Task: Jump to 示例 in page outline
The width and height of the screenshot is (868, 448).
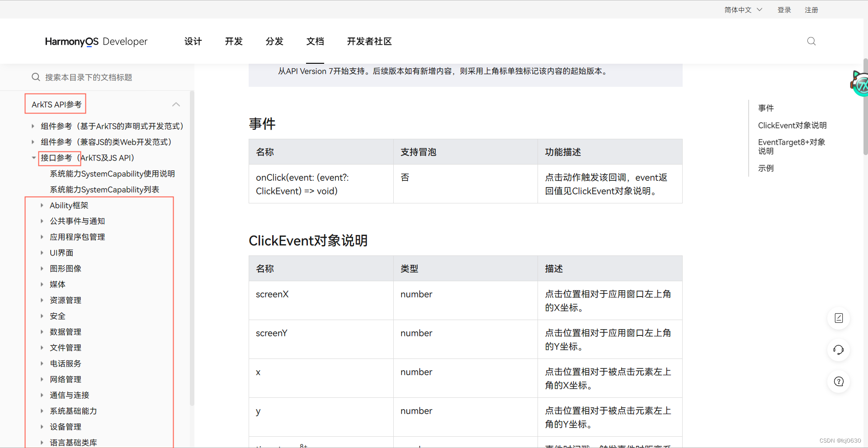Action: pos(766,168)
